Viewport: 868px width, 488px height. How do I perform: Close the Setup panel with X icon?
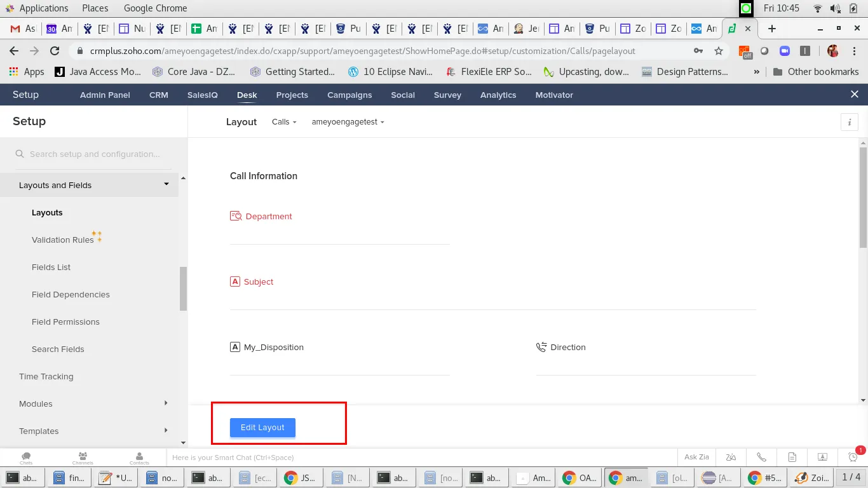(855, 94)
